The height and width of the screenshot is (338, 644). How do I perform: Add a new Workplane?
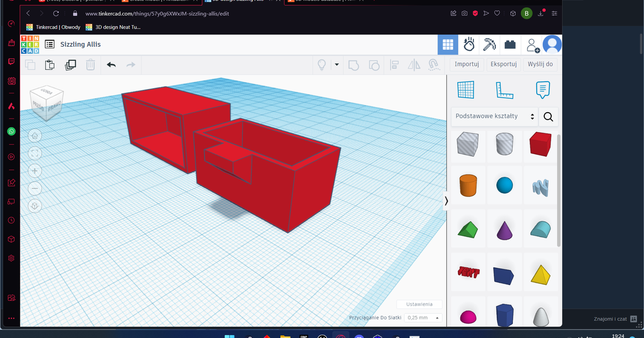click(x=466, y=90)
